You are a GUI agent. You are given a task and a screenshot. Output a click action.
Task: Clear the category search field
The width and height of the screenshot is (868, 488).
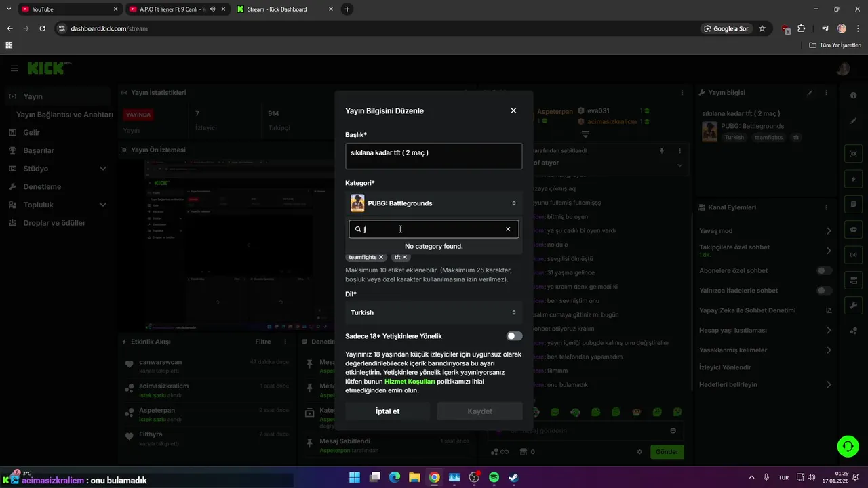[508, 229]
